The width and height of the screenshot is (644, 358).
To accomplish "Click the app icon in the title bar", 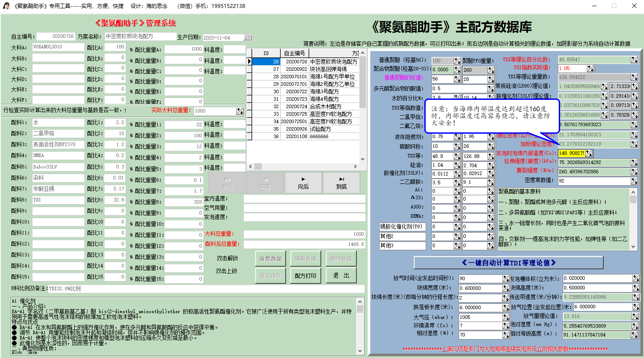I will 7,6.
